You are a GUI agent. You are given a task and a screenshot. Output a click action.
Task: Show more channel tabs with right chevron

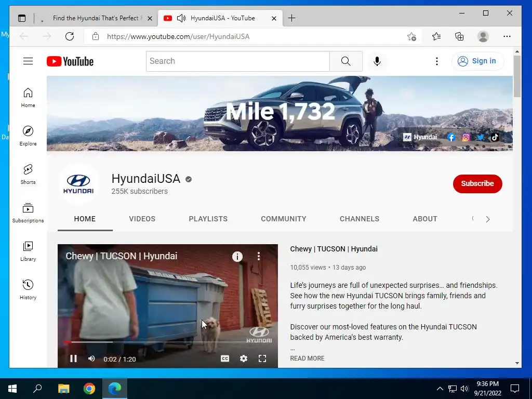tap(487, 219)
